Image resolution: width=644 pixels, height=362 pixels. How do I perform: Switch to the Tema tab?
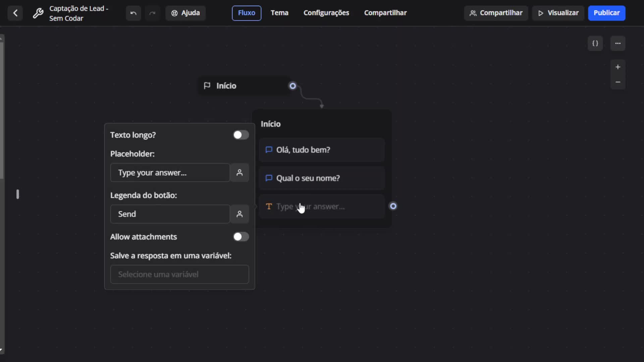pyautogui.click(x=279, y=13)
